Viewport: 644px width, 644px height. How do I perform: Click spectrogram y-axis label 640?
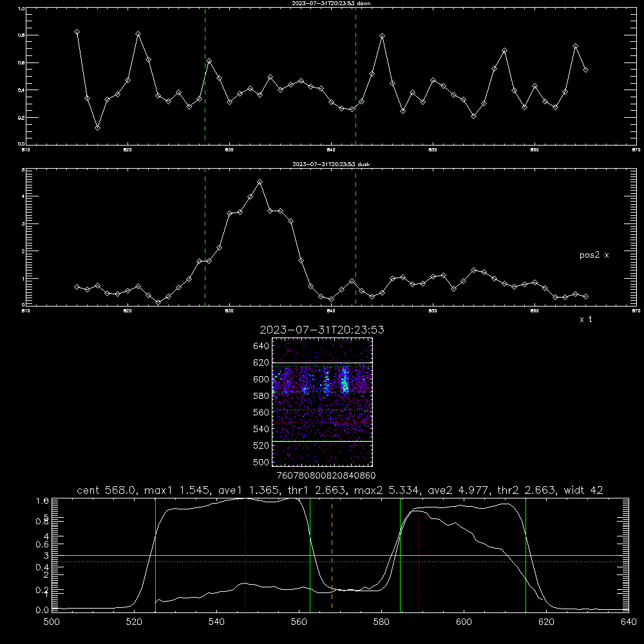point(261,346)
